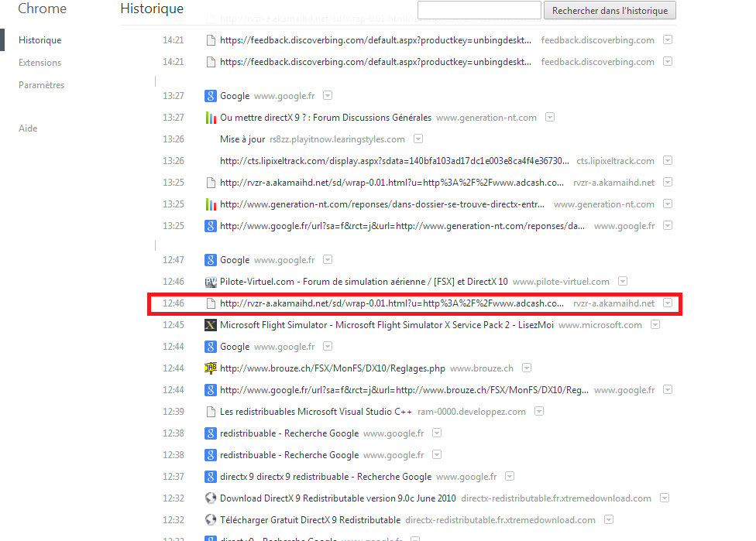
Task: Click the brouze.ch favicon on the Reglages.php row
Action: click(x=210, y=368)
